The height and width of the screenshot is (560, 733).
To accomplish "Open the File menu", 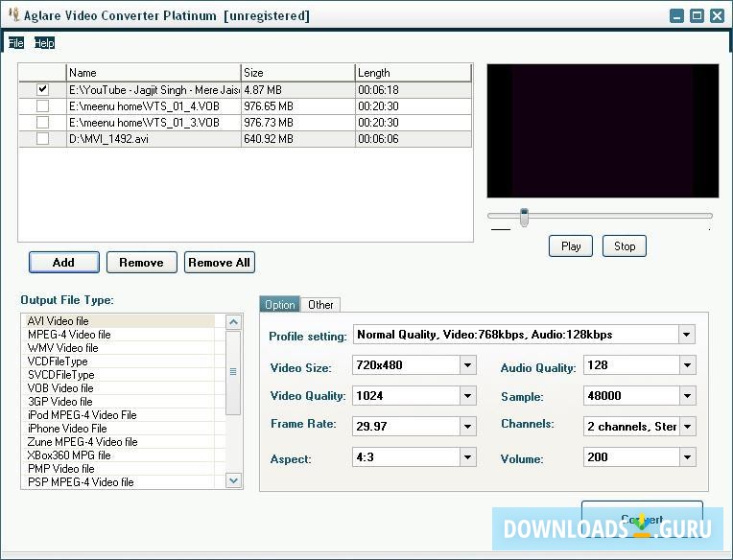I will [16, 43].
